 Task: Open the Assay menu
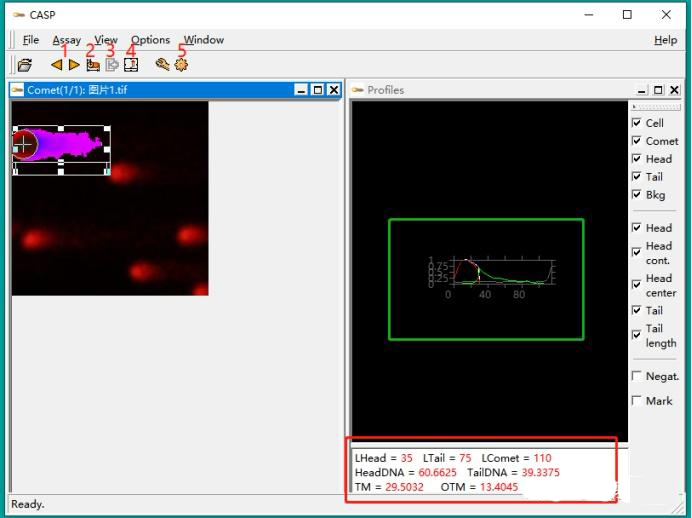pyautogui.click(x=67, y=40)
